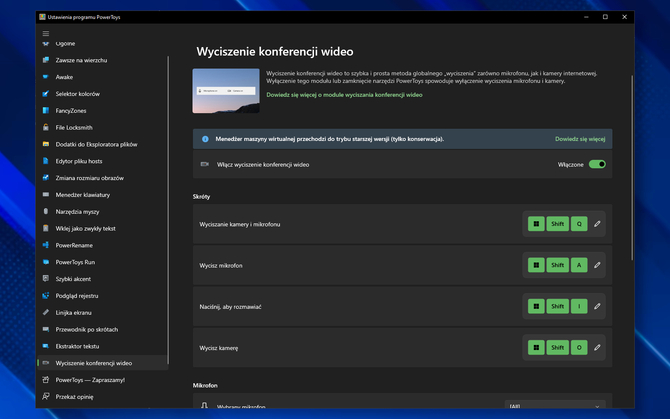
Task: Click the PowerToys title bar app icon
Action: (42, 17)
